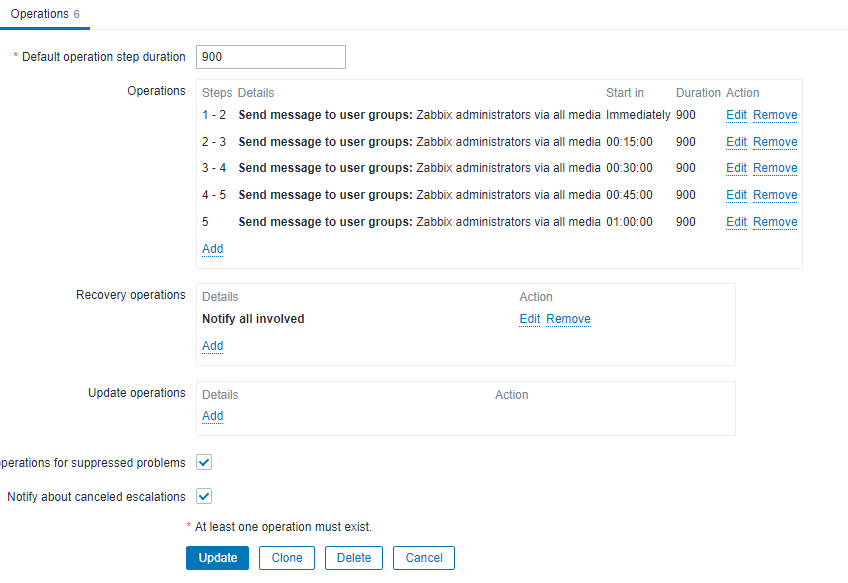Edit the step 5 operation
This screenshot has height=583, width=848.
(736, 222)
